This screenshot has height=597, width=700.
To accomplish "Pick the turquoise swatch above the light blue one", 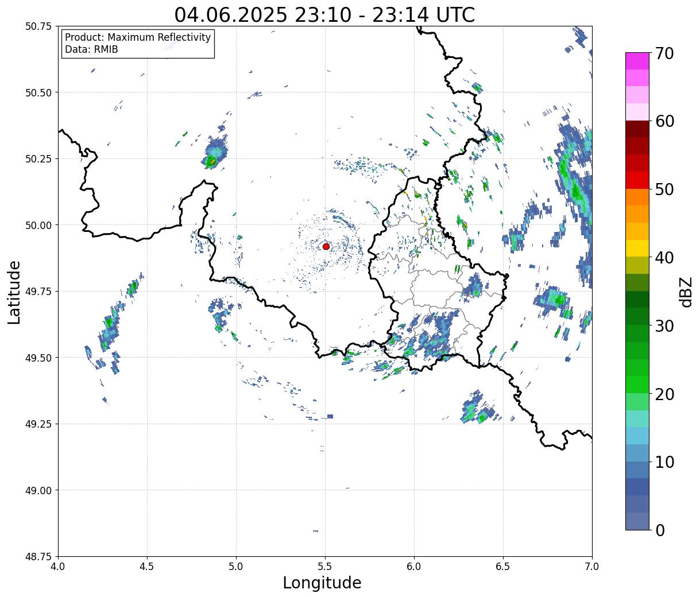I will click(x=637, y=419).
